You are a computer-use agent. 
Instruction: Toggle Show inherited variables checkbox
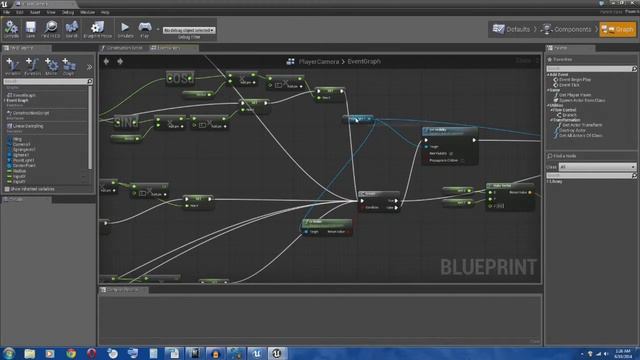tap(7, 189)
